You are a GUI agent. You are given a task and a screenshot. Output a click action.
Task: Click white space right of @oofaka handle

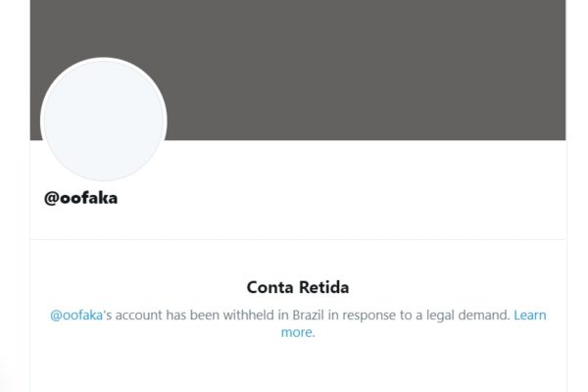point(337,198)
